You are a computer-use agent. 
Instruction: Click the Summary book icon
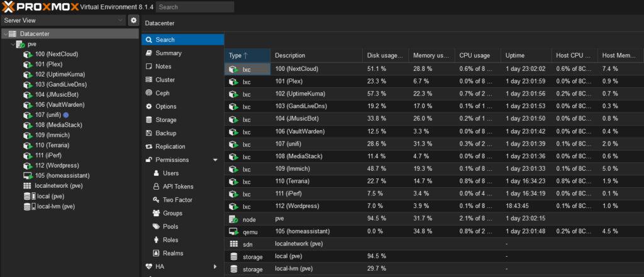[148, 53]
